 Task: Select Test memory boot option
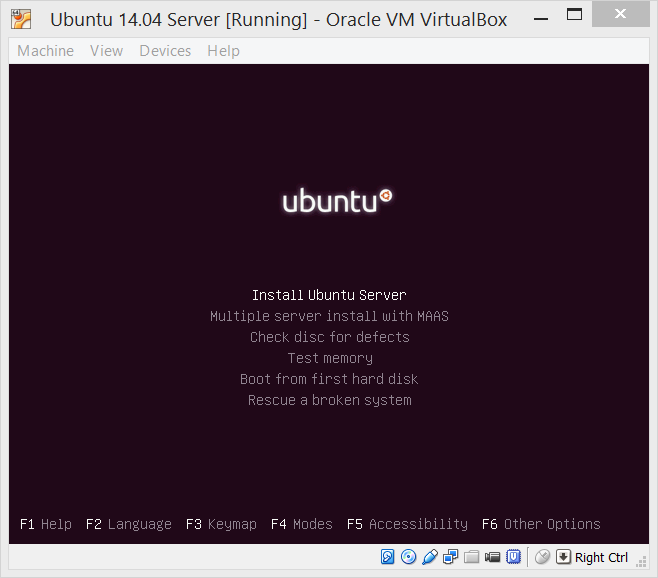pos(330,358)
